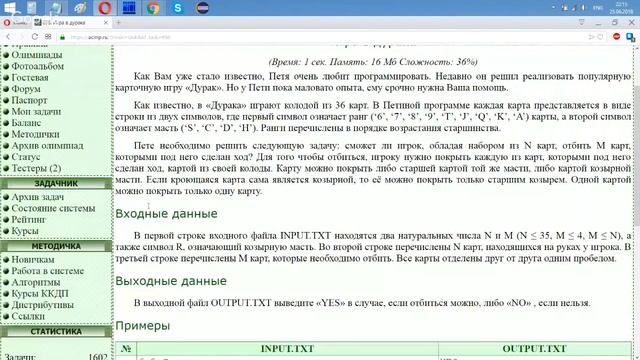The height and width of the screenshot is (360, 640).
Task: Click the send-page arrow icon in the address bar
Action: tap(591, 37)
